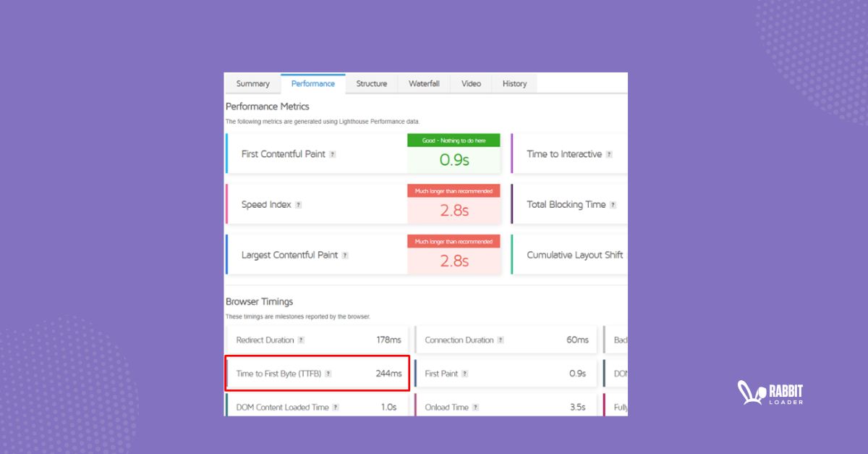Open the Structure tab
Viewport: 868px width, 454px height.
[372, 83]
